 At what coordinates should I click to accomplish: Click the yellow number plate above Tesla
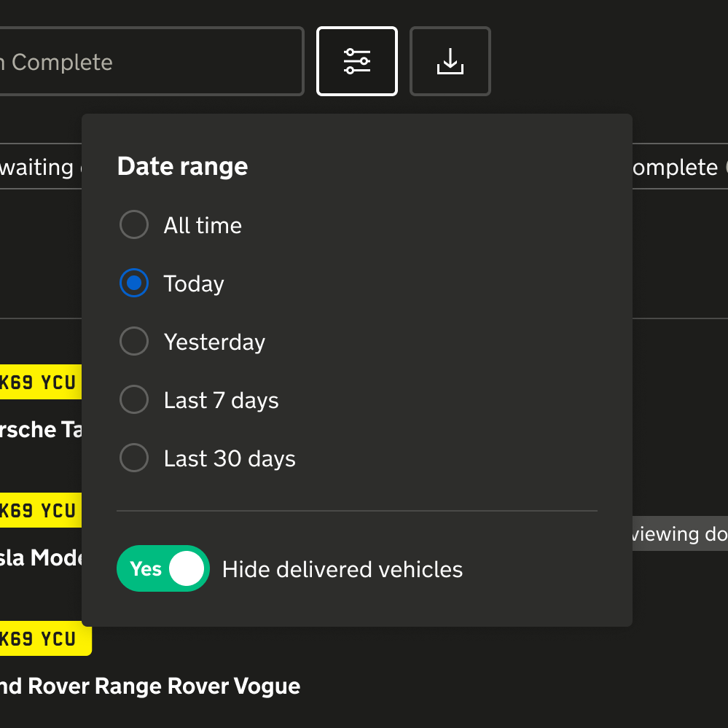39,511
